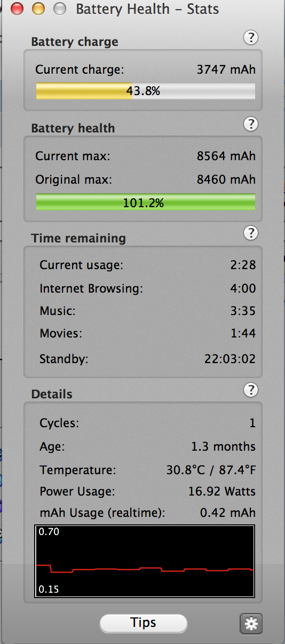This screenshot has width=285, height=644.
Task: Open help for Battery health section
Action: point(251,124)
